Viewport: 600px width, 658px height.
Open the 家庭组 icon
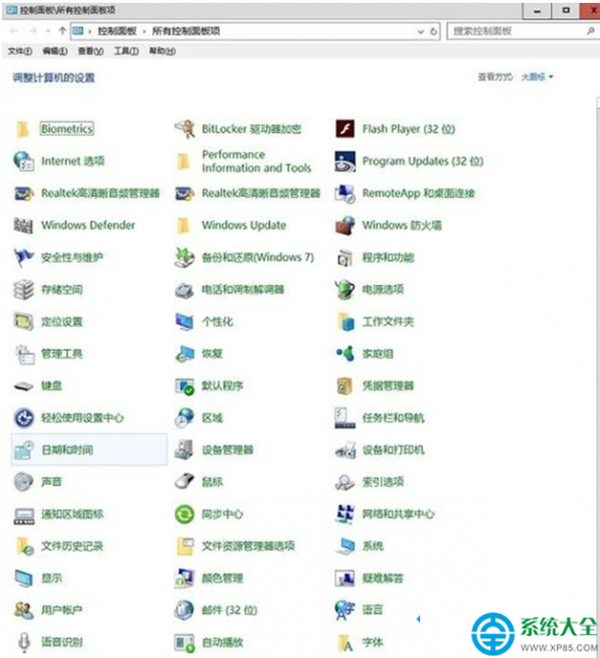tap(345, 354)
